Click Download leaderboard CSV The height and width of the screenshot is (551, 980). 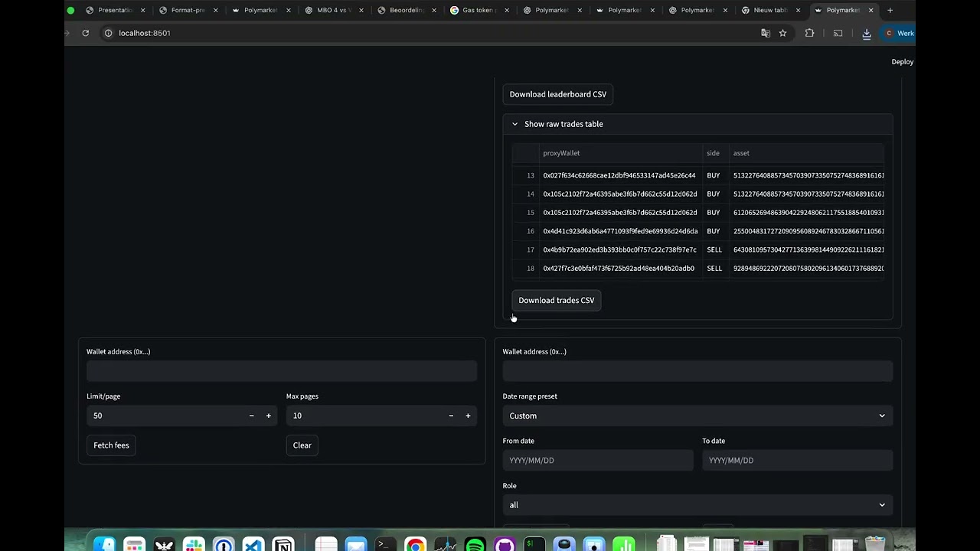click(x=558, y=94)
